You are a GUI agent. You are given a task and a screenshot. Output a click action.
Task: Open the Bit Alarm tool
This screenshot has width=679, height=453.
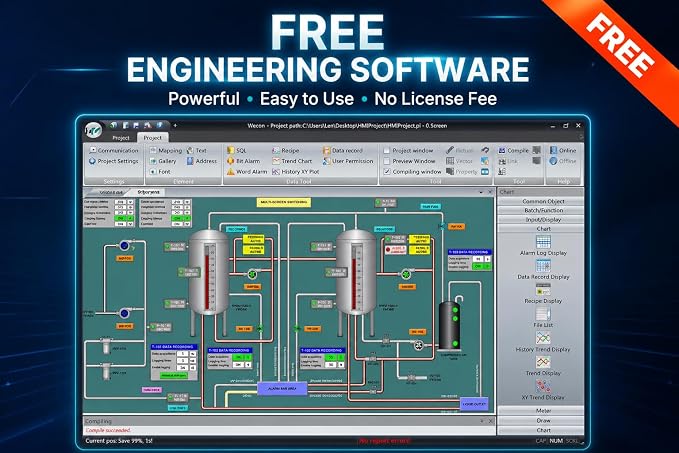point(243,161)
